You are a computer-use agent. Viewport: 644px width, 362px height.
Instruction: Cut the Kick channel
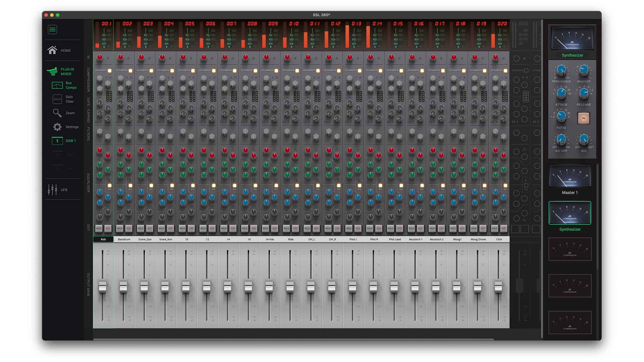click(108, 228)
